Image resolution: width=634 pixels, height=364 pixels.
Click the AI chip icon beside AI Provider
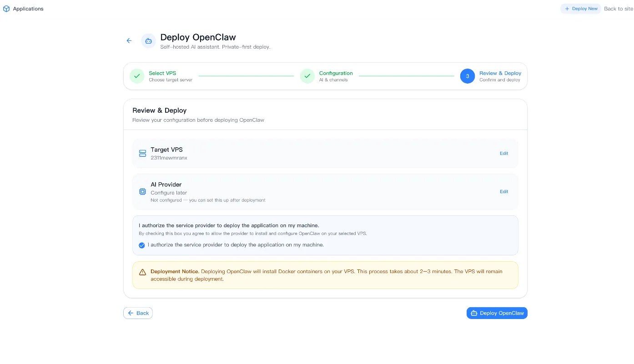coord(142,191)
